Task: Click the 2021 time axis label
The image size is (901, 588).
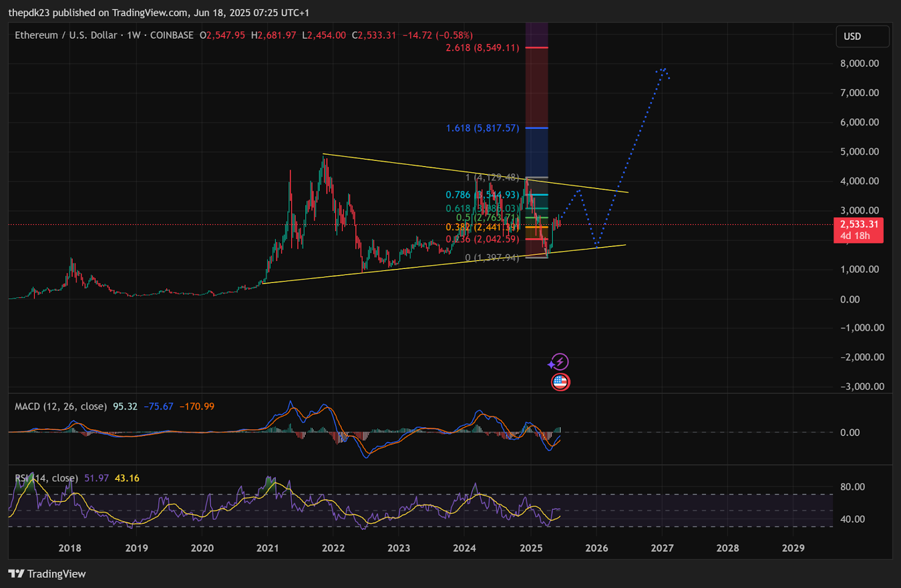Action: (267, 548)
